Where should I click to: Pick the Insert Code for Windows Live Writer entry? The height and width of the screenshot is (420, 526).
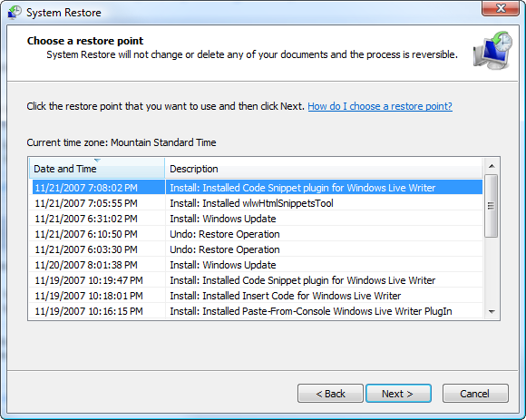tap(256, 296)
